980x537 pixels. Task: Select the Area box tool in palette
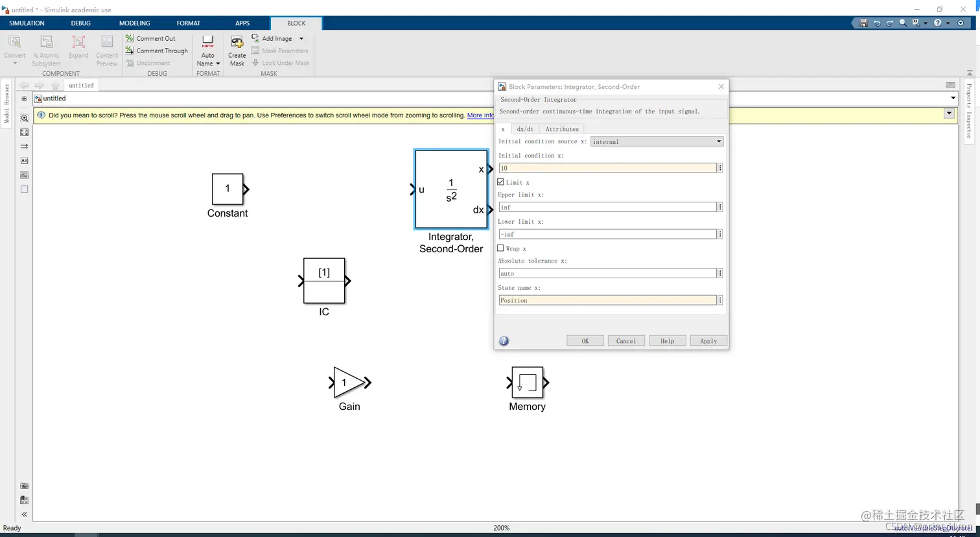point(24,189)
